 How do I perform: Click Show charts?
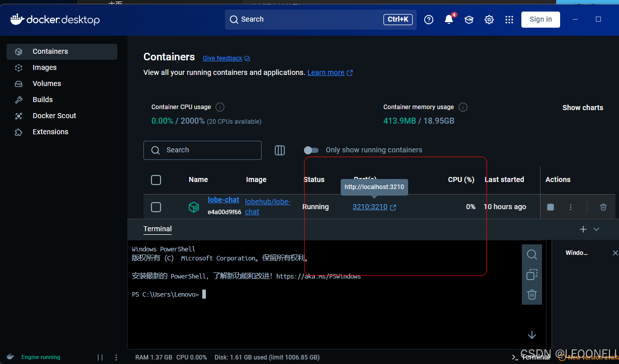point(583,108)
